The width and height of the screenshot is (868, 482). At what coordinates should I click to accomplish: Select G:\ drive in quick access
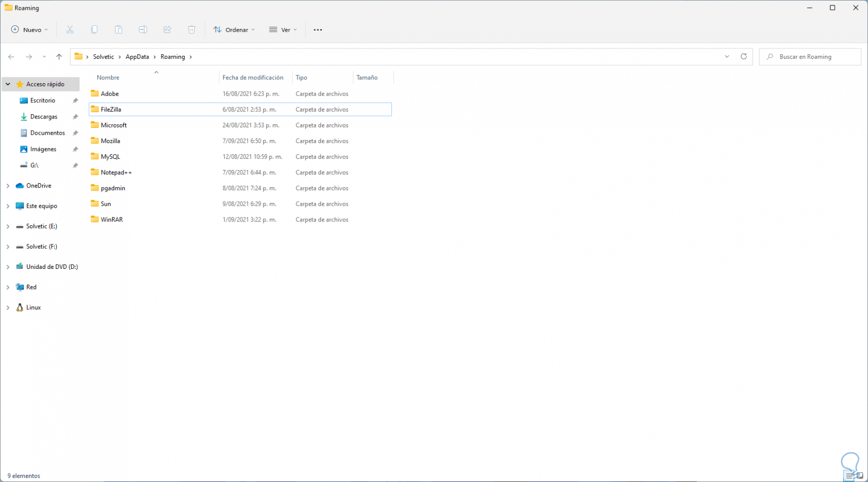pyautogui.click(x=34, y=165)
